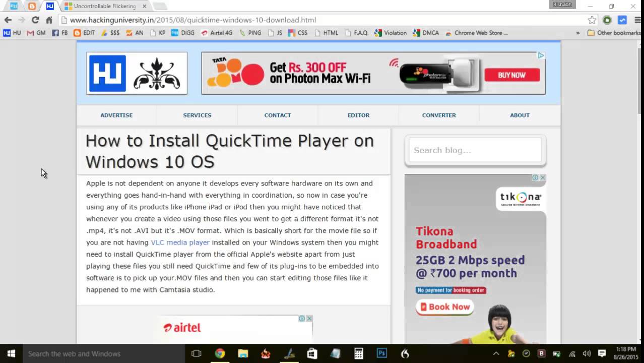Close the Uncontrollable Flickering tab

144,6
